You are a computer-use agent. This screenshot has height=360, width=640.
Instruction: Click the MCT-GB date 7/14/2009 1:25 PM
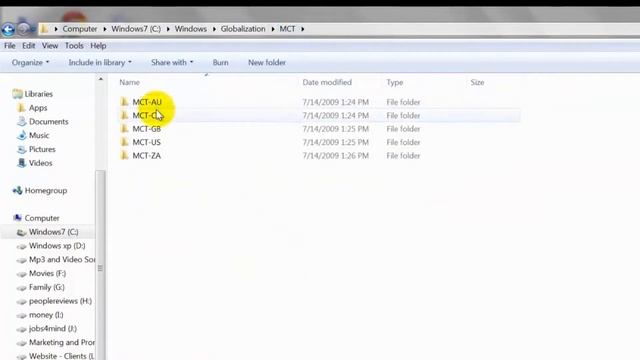pyautogui.click(x=336, y=129)
